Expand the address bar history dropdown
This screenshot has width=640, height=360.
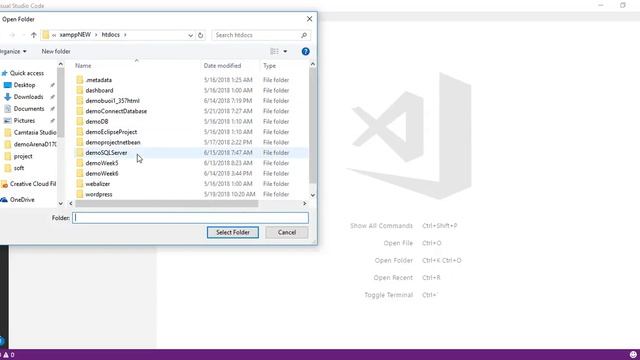190,36
